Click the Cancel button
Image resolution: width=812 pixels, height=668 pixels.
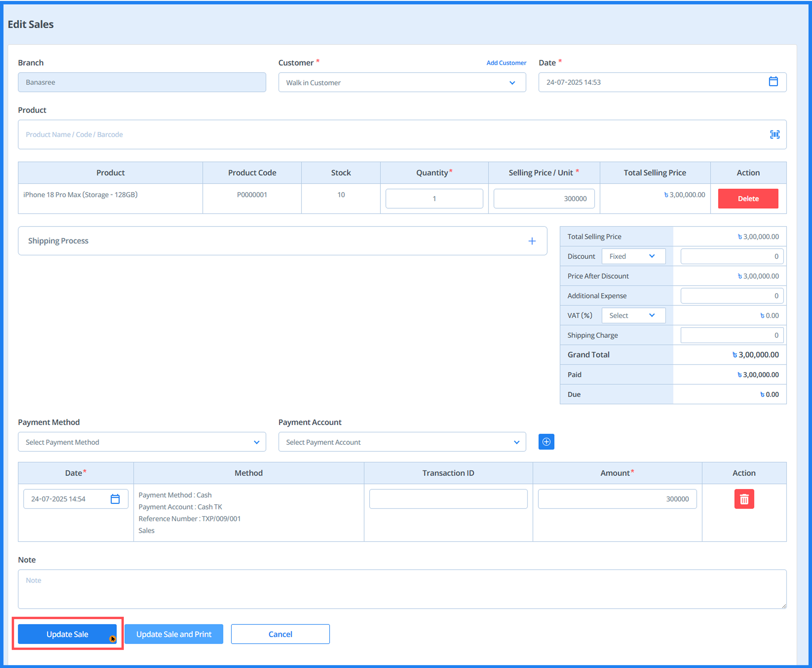click(x=280, y=634)
